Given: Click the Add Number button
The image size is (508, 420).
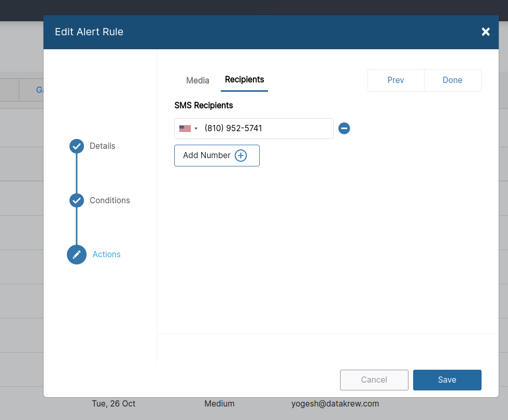Looking at the screenshot, I should point(217,155).
